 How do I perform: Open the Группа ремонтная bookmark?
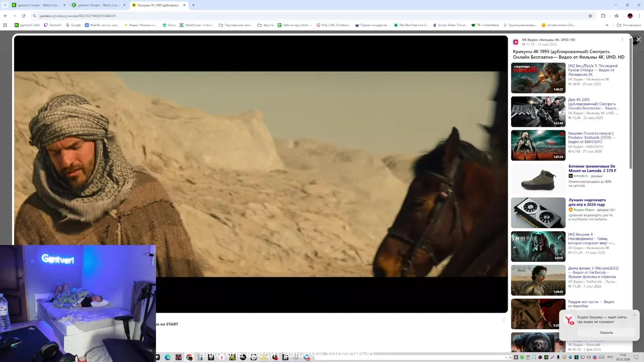(x=519, y=25)
